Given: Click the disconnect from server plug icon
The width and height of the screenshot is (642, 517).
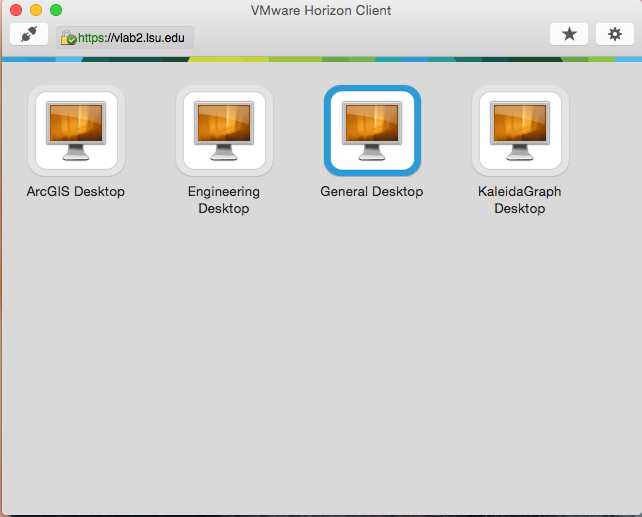Looking at the screenshot, I should point(29,34).
